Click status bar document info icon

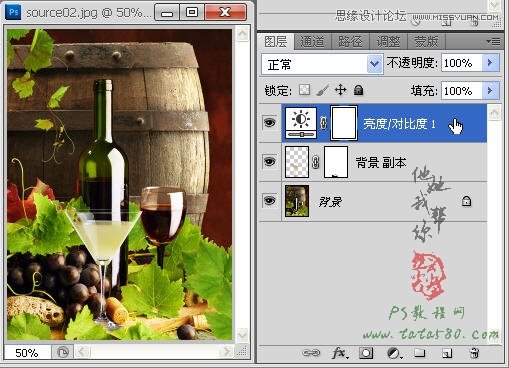coord(62,352)
